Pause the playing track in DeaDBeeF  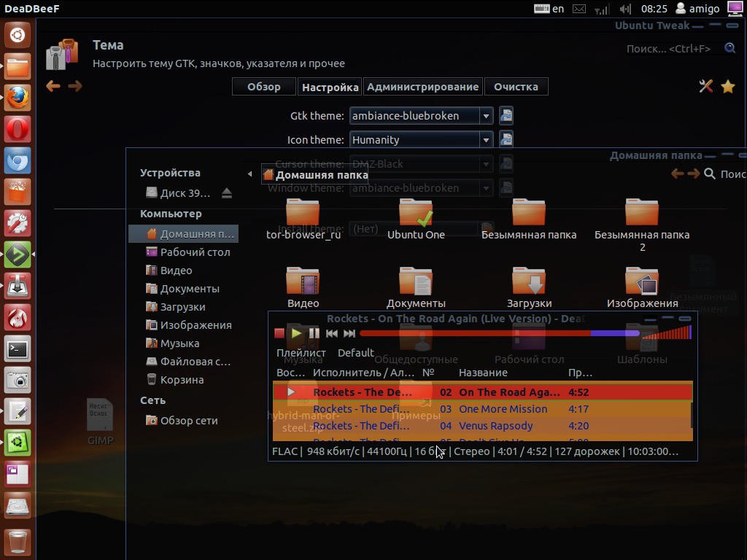[314, 333]
